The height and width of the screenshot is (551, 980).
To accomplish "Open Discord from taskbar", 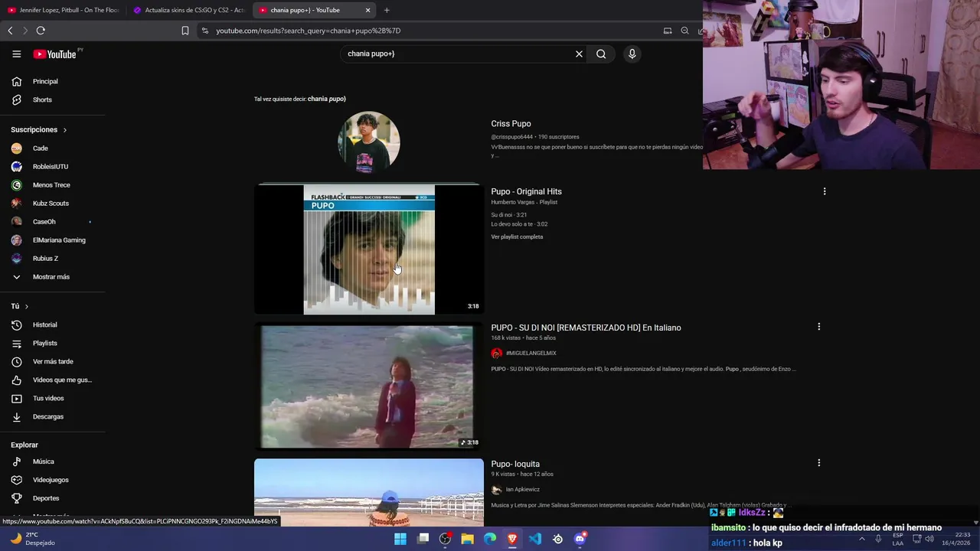I will 580,539.
